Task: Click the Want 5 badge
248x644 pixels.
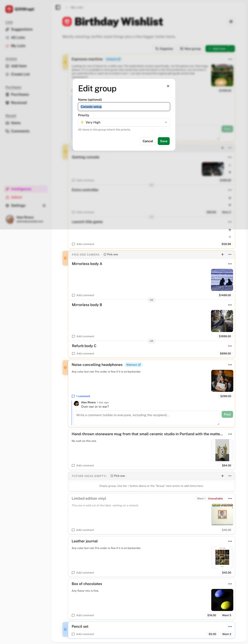Action: pos(227,615)
